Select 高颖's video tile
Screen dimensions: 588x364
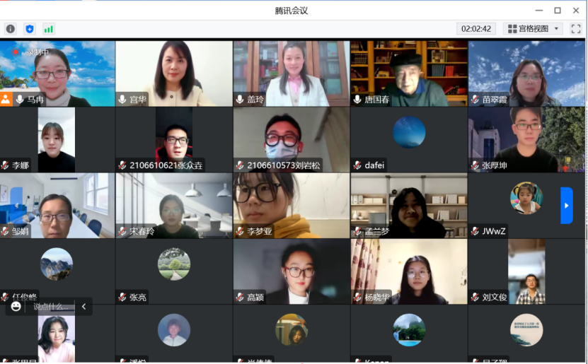292,271
